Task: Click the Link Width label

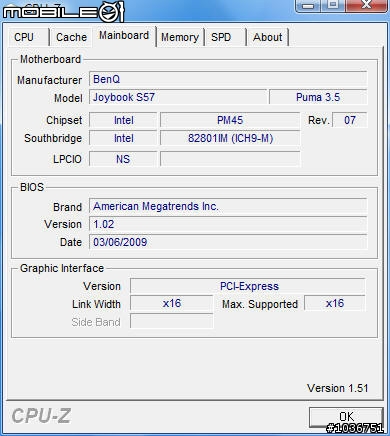Action: (96, 304)
